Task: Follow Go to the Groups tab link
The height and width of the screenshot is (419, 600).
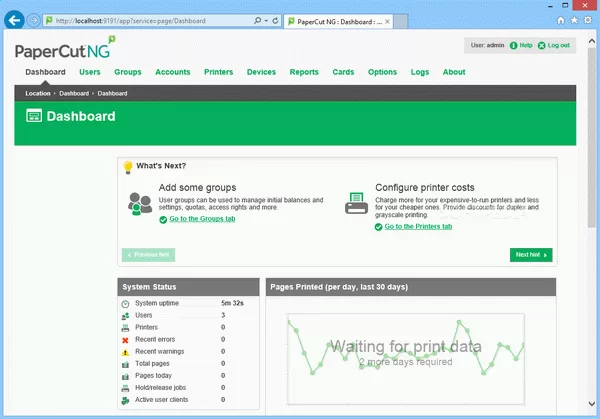Action: point(202,218)
